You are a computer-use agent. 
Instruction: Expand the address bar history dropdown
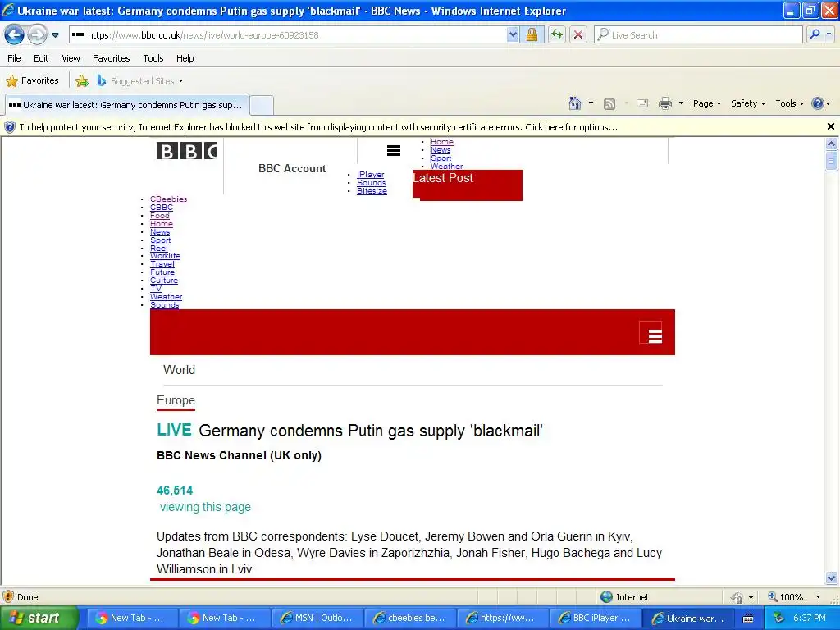(x=513, y=35)
